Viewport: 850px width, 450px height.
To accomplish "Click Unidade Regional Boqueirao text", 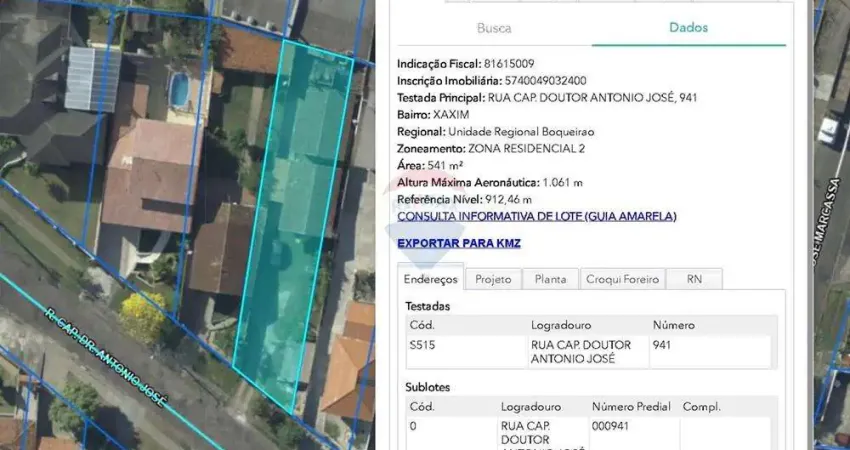I will click(521, 132).
